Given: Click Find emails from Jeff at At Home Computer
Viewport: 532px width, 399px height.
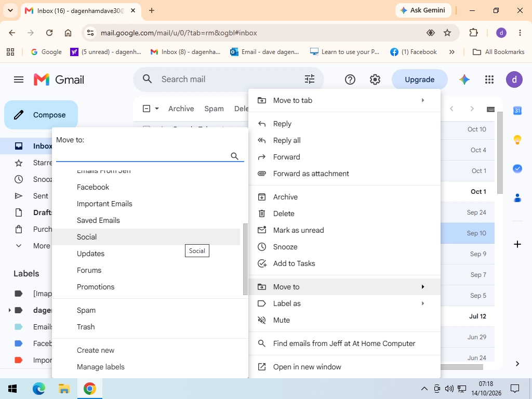Looking at the screenshot, I should (344, 343).
